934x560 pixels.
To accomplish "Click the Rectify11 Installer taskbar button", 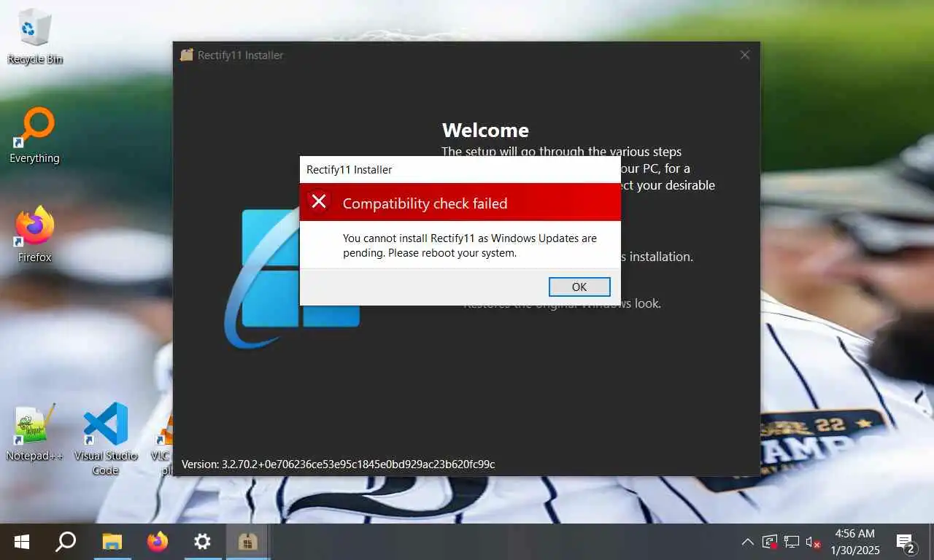I will [247, 542].
